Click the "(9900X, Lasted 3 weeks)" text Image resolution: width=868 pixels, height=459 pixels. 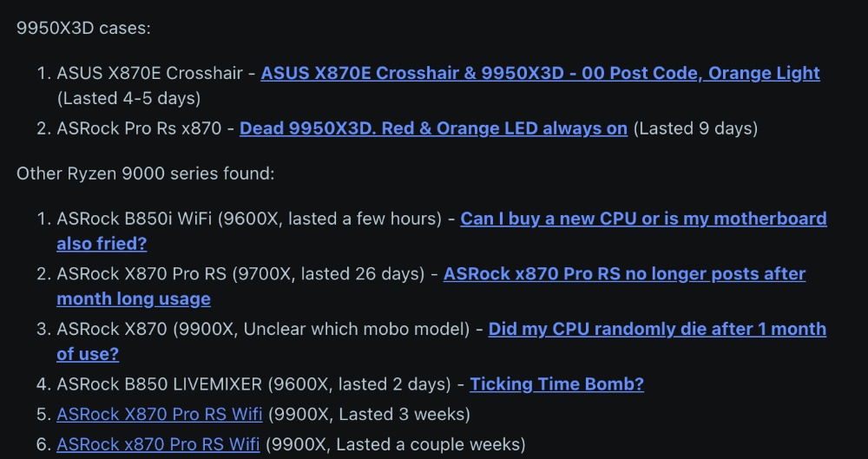tap(368, 414)
